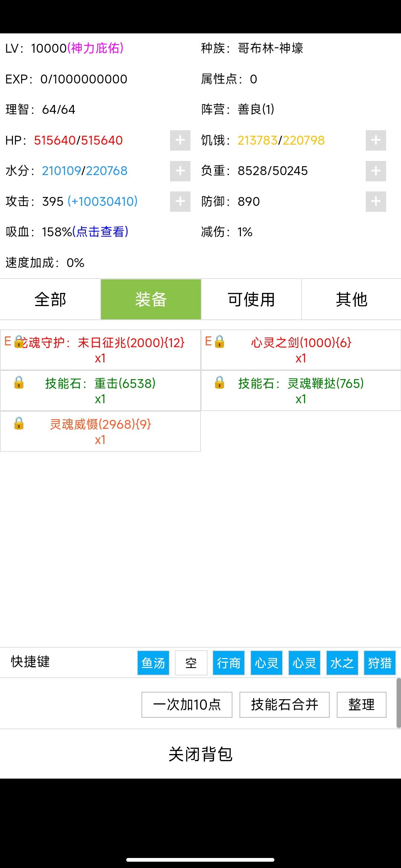
Task: Click the 技能石合并 button
Action: pyautogui.click(x=284, y=705)
